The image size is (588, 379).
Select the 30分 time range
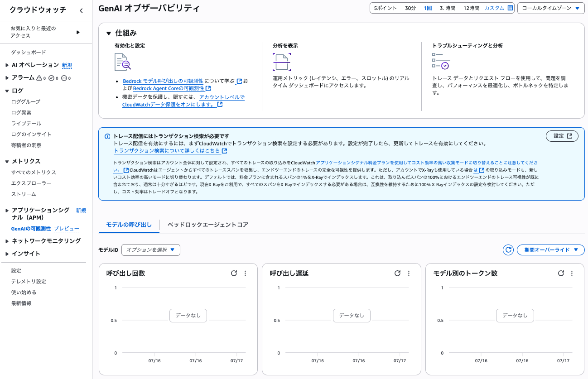[410, 8]
